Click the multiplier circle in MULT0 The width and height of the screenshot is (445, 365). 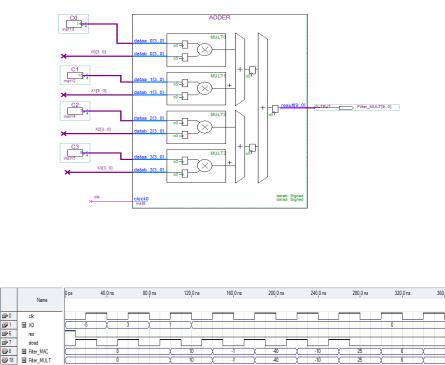(x=205, y=50)
